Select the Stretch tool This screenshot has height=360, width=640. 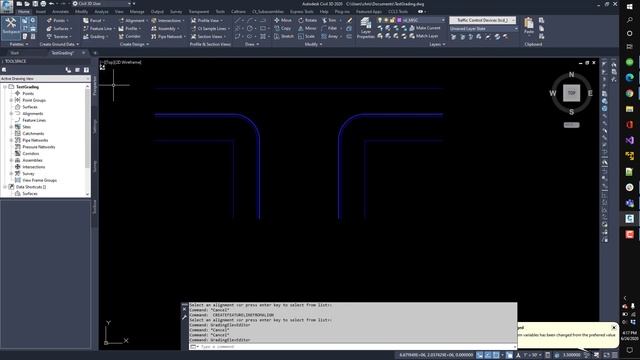284,36
